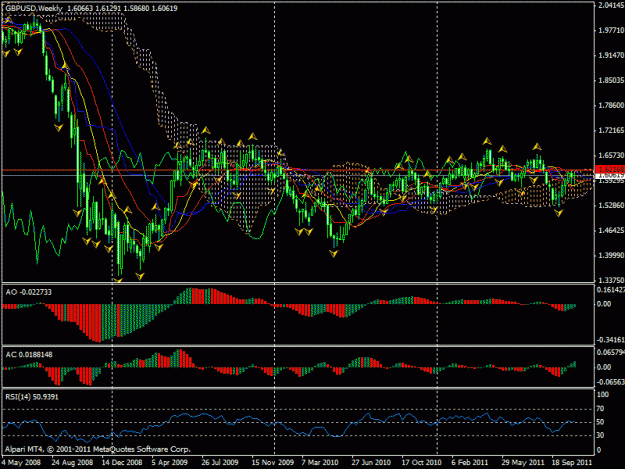This screenshot has width=625, height=469.
Task: Click the 24 Aug 2008 date label
Action: click(72, 462)
